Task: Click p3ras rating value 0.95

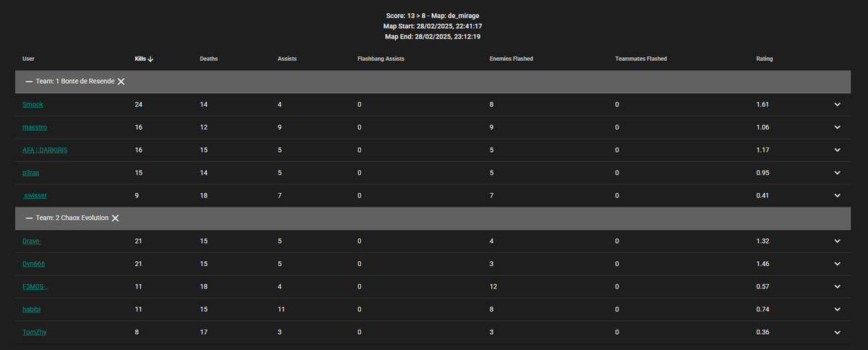Action: coord(762,173)
